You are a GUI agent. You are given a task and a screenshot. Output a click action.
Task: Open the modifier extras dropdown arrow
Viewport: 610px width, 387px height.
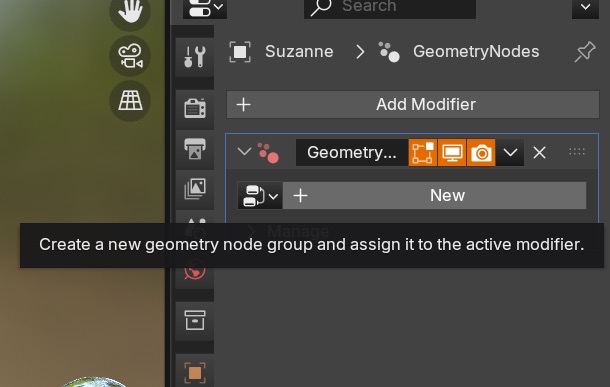pyautogui.click(x=510, y=152)
